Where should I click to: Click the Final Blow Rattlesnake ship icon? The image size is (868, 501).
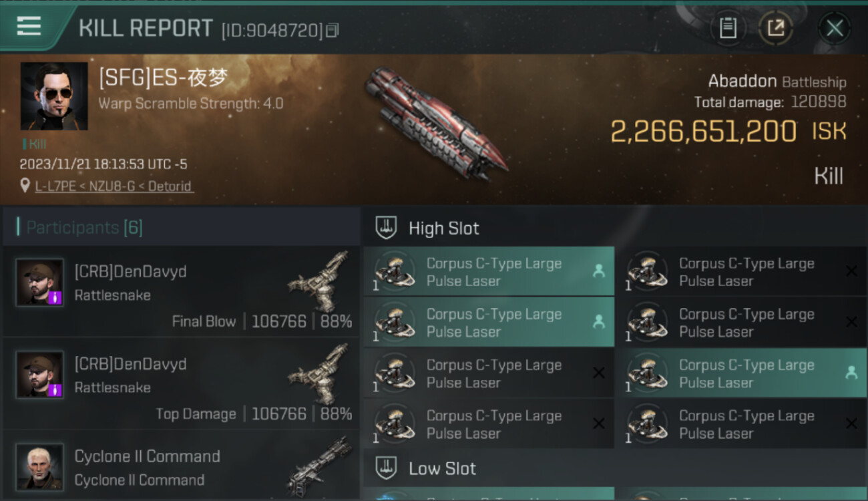click(320, 281)
